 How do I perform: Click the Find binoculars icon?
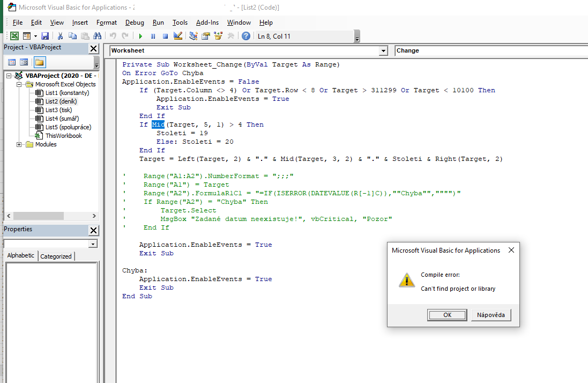[x=98, y=36]
